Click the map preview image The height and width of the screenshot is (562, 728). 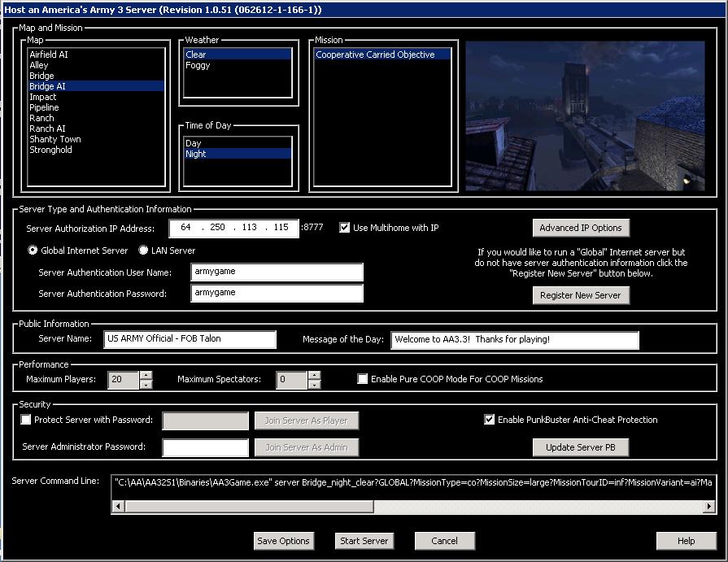585,116
